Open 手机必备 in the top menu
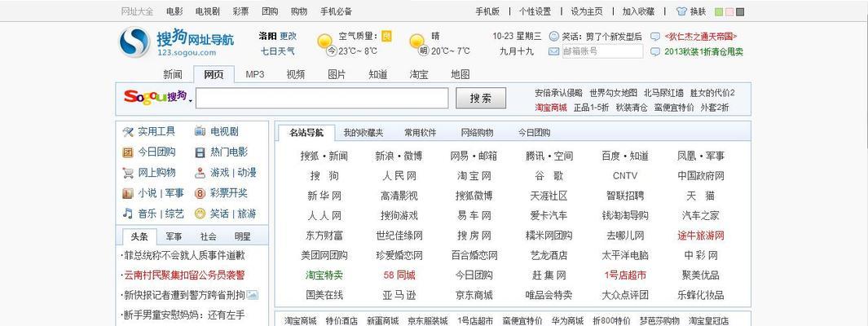Image resolution: width=868 pixels, height=326 pixels. pyautogui.click(x=336, y=11)
